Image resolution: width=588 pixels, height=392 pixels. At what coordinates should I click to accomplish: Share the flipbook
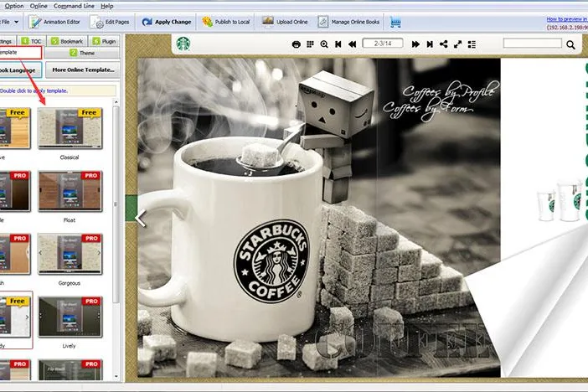(x=444, y=44)
